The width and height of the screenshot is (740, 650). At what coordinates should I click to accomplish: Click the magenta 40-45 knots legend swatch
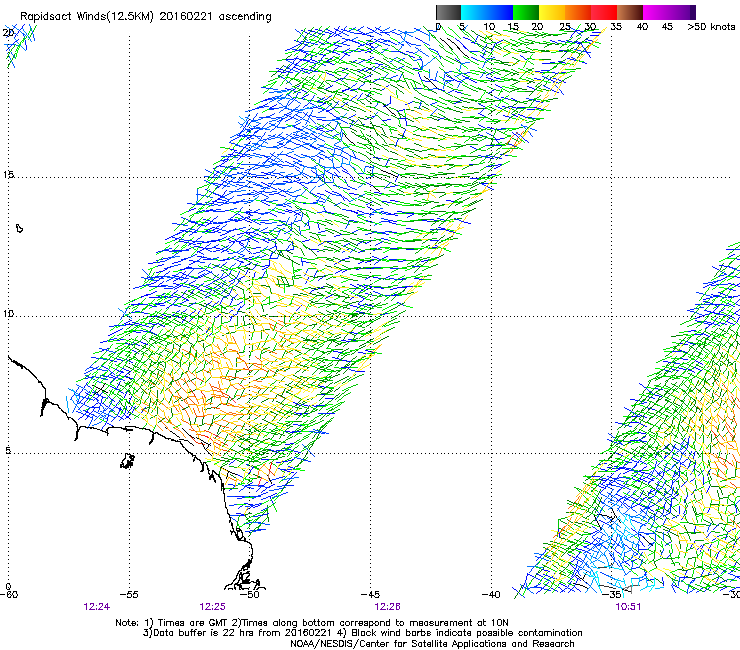coord(656,12)
